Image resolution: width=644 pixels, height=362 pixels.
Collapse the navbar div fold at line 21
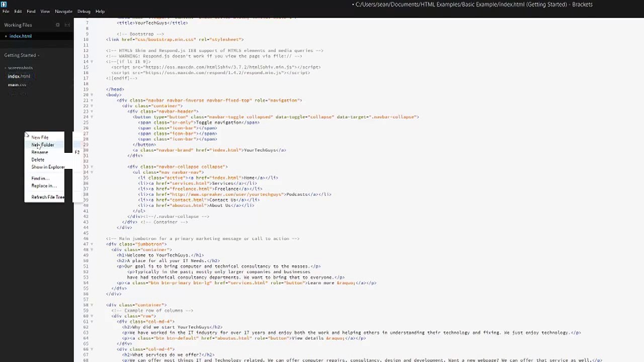[91, 100]
